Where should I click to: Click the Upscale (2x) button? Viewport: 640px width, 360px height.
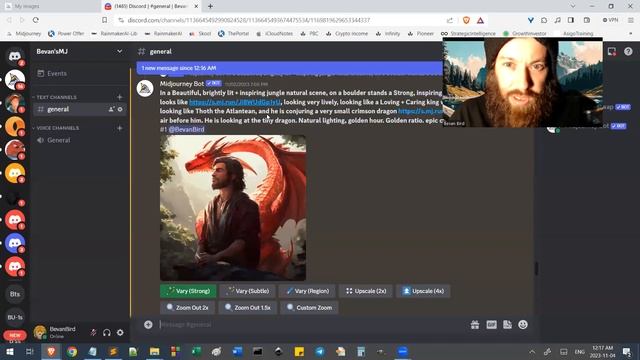point(366,291)
